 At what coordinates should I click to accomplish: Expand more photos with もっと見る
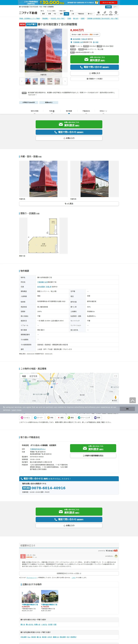pyautogui.click(x=69, y=204)
